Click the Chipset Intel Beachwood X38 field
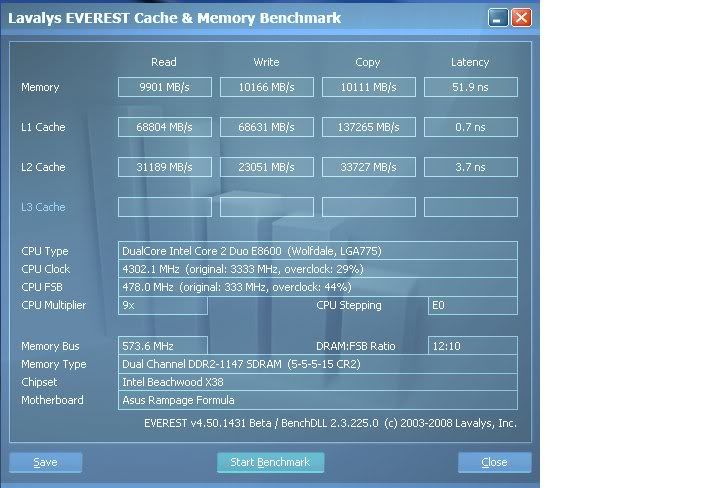Viewport: 720px width, 488px height. click(318, 382)
